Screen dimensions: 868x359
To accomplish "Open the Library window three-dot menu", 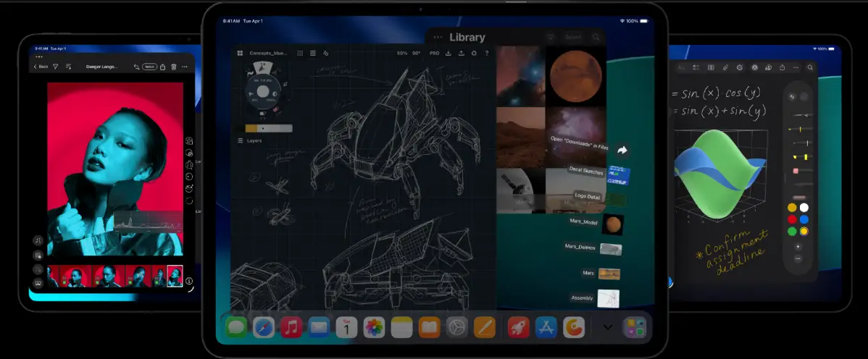I will [x=438, y=38].
